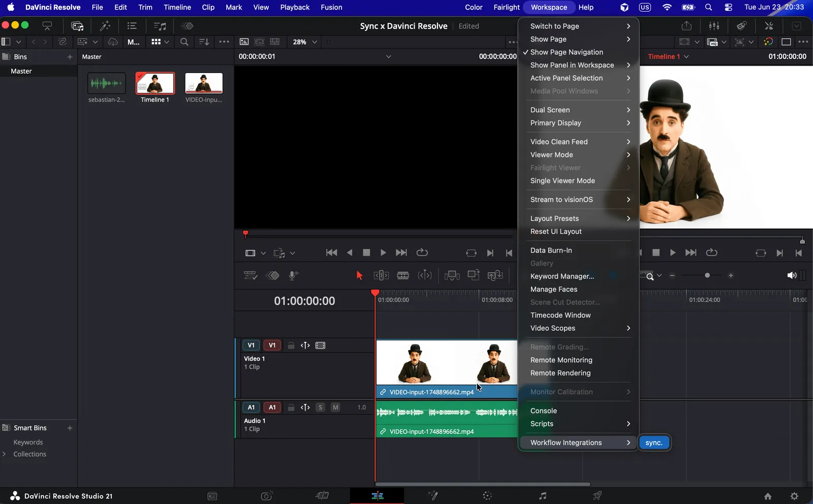813x504 pixels.
Task: Open Project Settings gear icon
Action: point(795,496)
